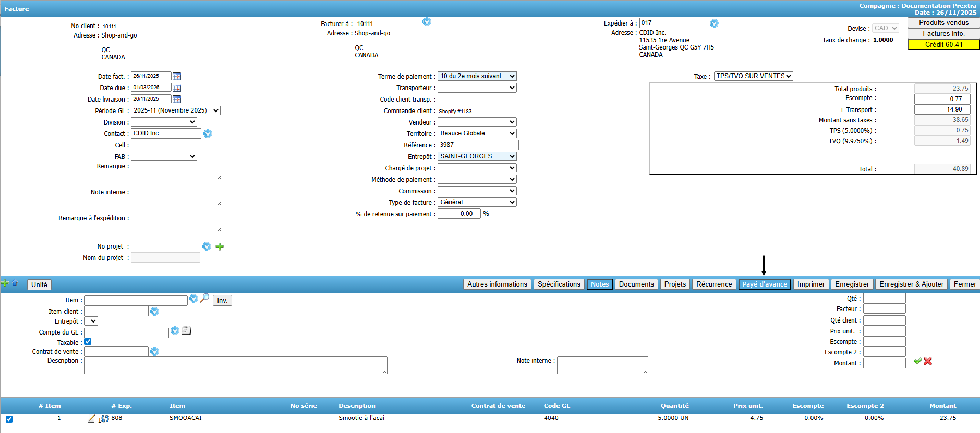This screenshot has width=980, height=433.
Task: Expand the Terme de paiement dropdown
Action: click(x=477, y=76)
